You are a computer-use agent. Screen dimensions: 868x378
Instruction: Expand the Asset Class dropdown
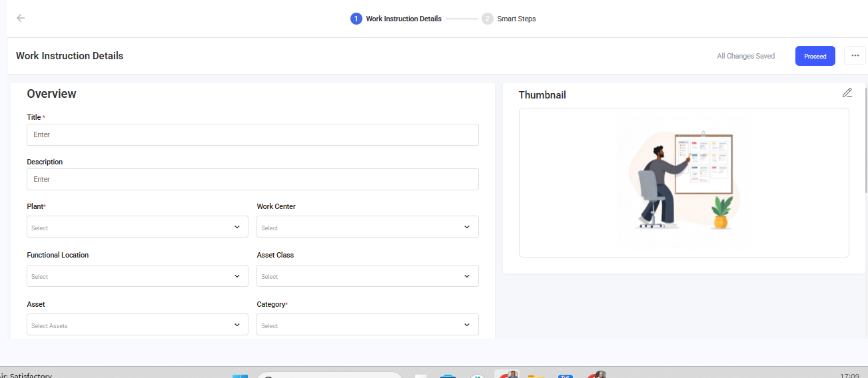point(367,276)
